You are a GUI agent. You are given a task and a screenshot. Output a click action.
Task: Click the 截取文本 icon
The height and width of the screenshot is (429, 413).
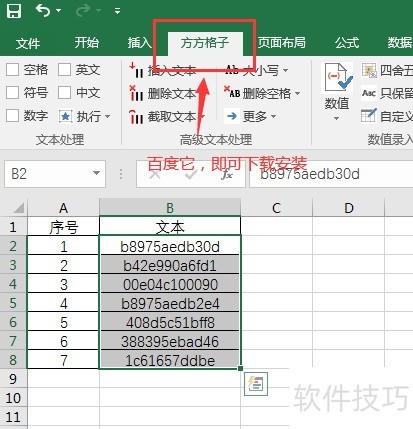pyautogui.click(x=137, y=117)
